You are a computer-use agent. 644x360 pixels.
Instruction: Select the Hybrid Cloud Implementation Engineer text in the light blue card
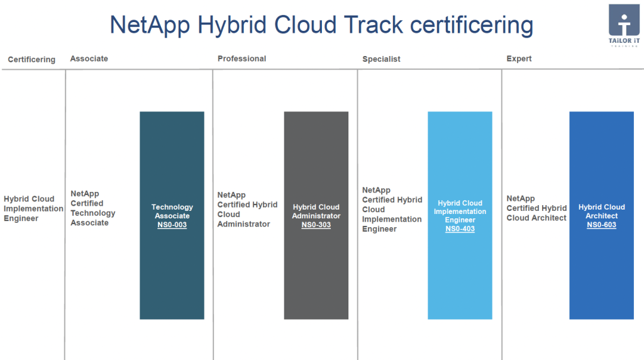click(x=460, y=211)
